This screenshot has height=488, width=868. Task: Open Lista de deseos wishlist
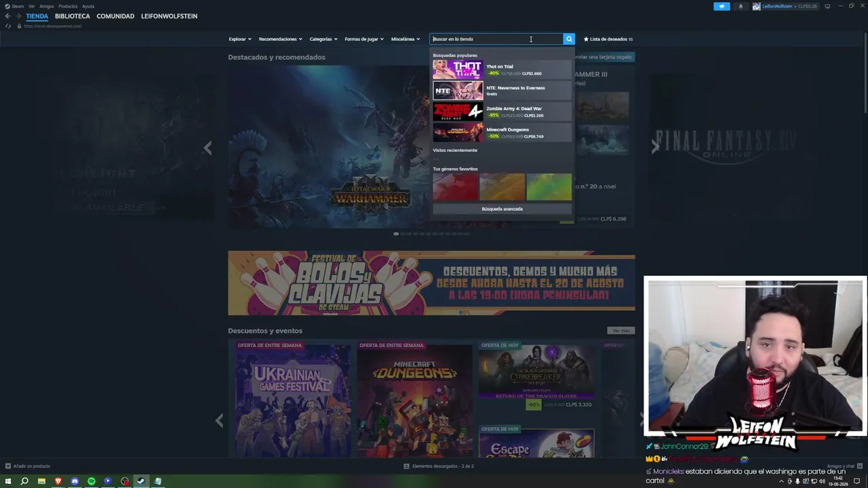tap(608, 39)
